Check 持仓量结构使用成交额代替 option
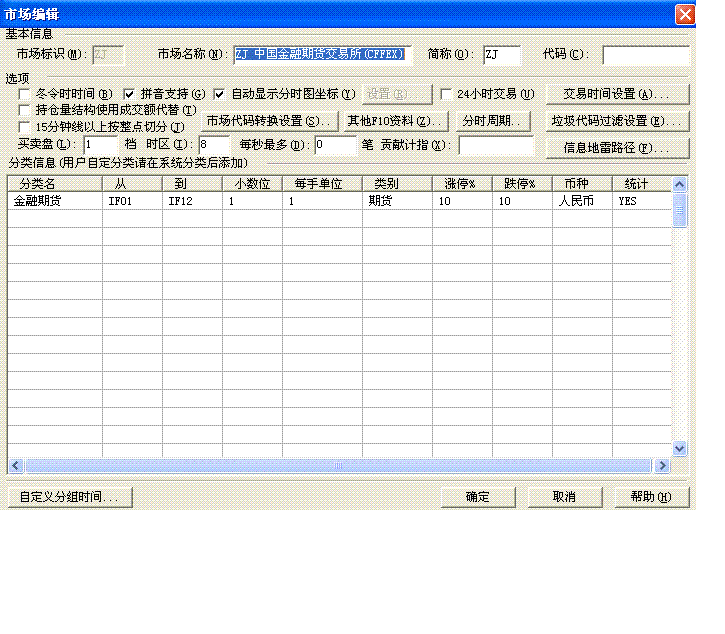725x634 pixels. click(x=25, y=110)
